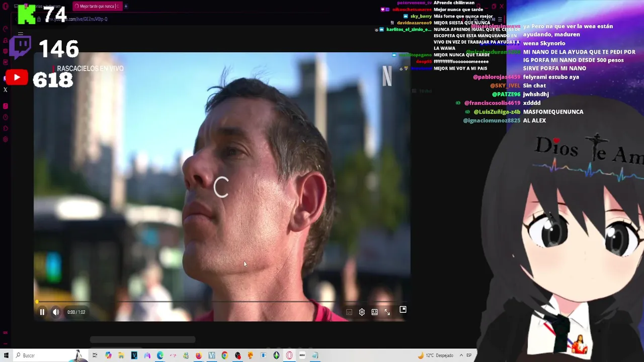Open browsing history clock in Opera sidebar
Image resolution: width=644 pixels, height=362 pixels.
coord(6,117)
